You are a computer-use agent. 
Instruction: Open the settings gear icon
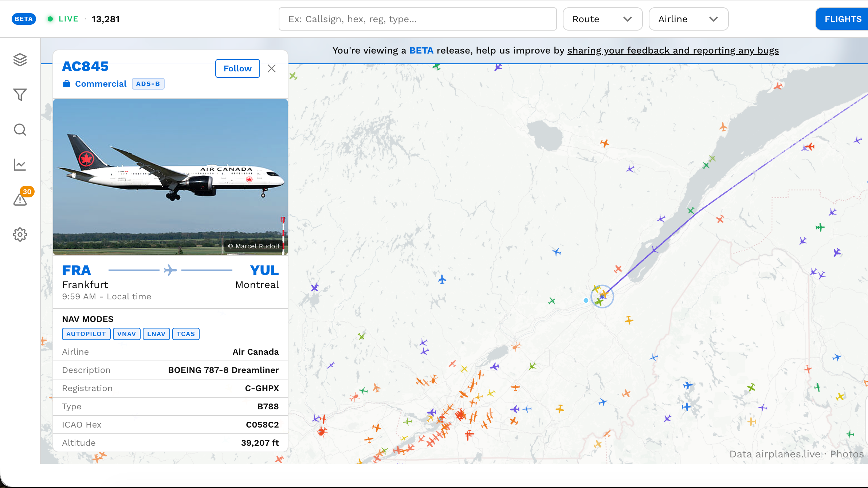point(20,235)
